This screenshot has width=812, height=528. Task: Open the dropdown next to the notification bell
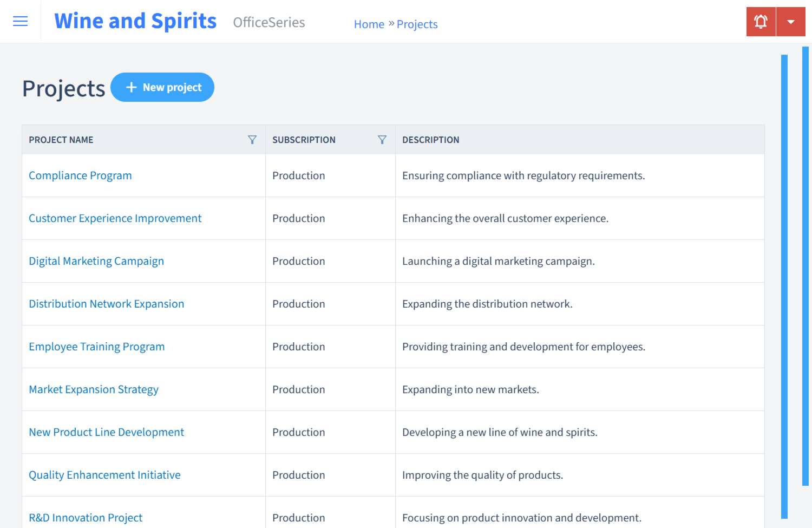point(791,21)
